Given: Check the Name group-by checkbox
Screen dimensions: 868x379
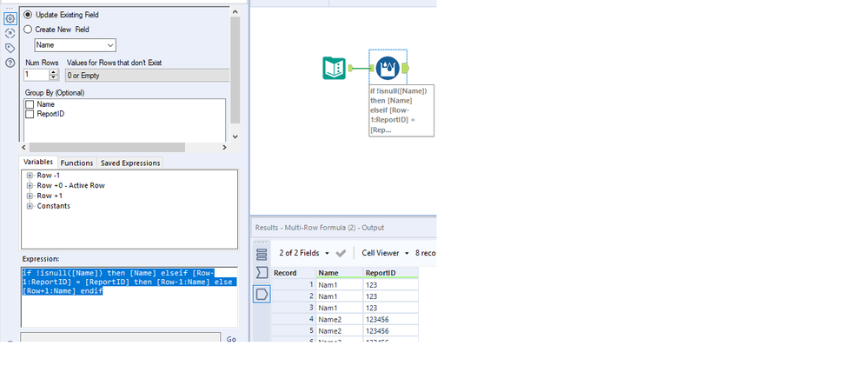Looking at the screenshot, I should (30, 104).
